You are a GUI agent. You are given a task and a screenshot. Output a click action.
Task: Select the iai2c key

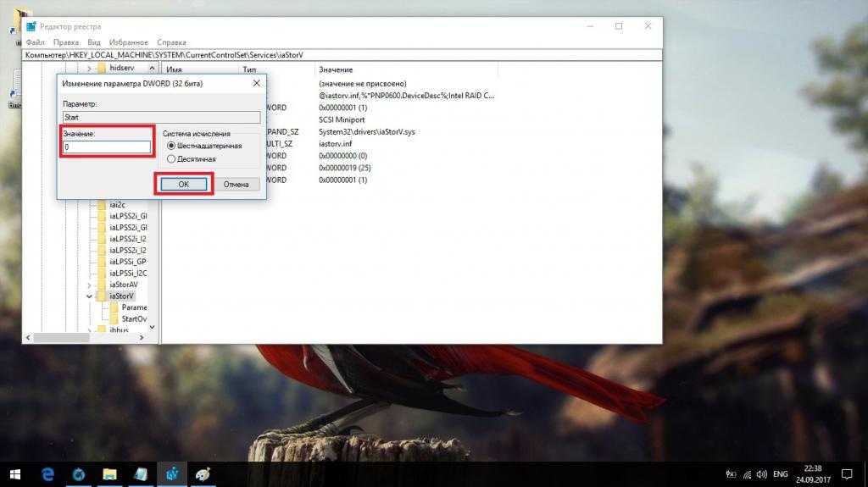[117, 205]
